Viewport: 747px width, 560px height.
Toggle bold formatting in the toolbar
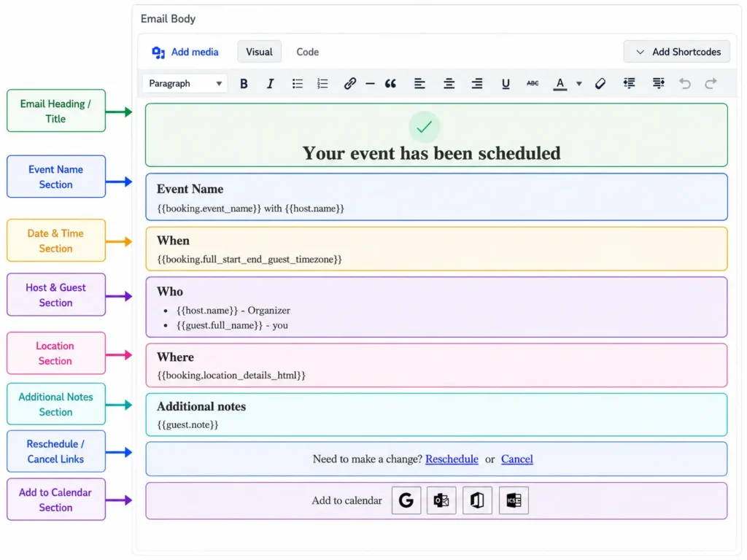point(244,84)
